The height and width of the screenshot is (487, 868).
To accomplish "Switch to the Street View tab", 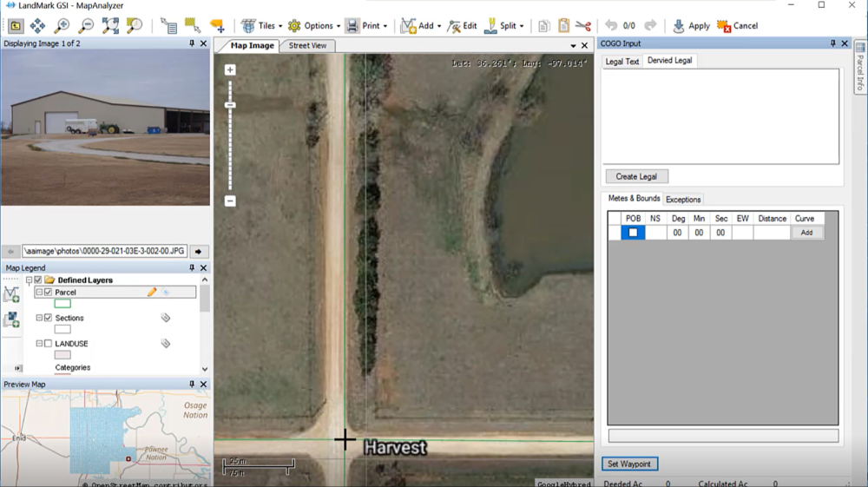I will (x=307, y=45).
